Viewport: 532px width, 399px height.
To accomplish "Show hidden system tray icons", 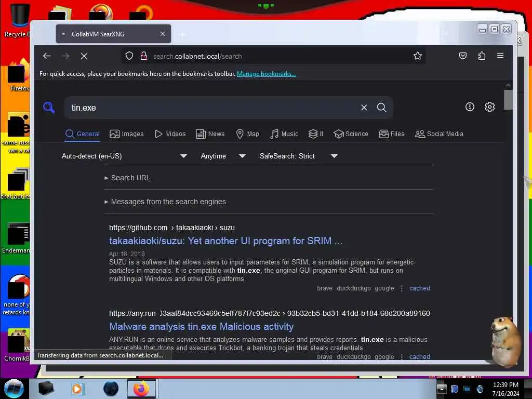I will tap(442, 389).
